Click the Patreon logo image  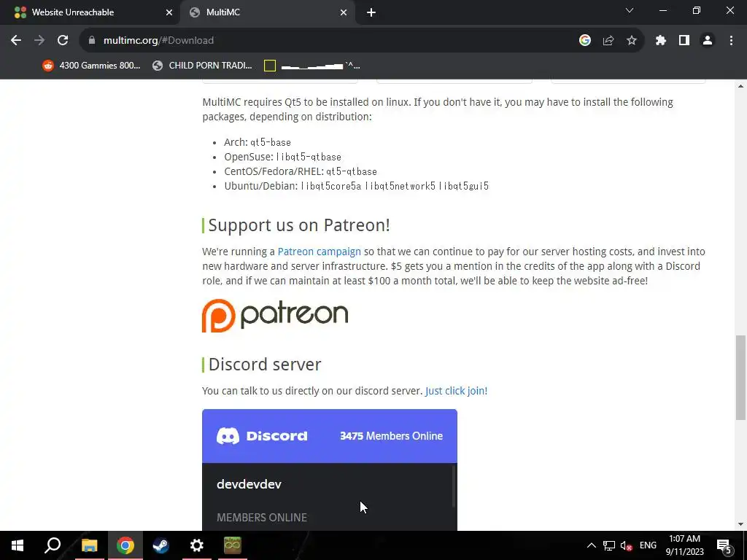(x=275, y=315)
